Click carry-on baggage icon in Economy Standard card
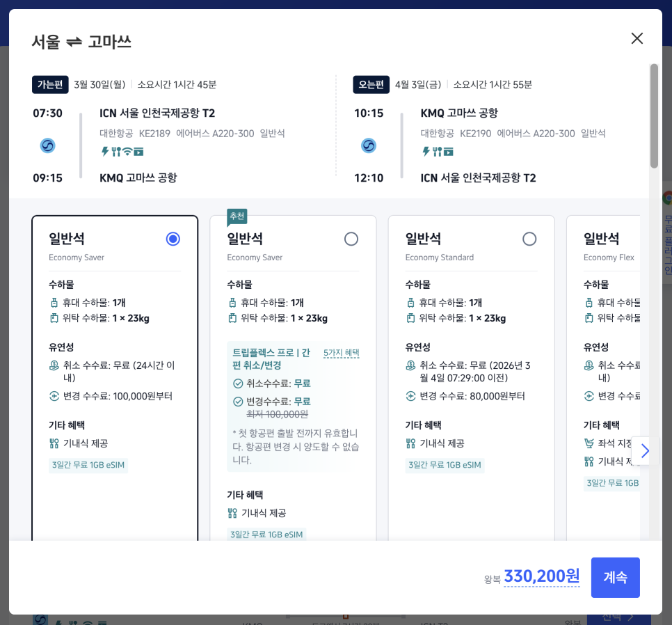 click(410, 303)
